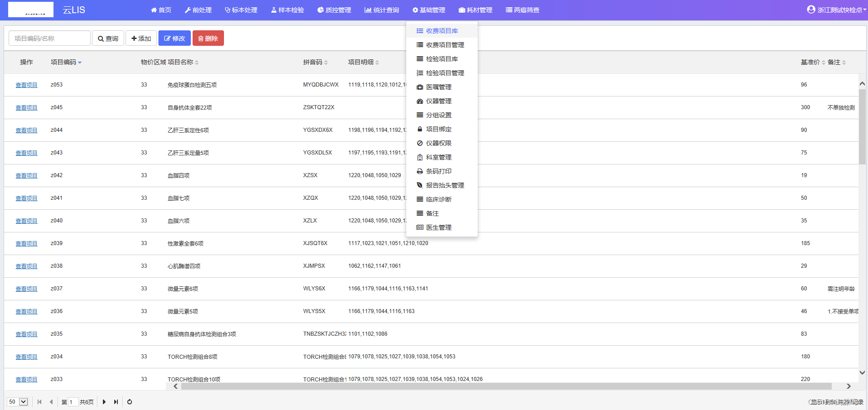Click the vertical scrollbar thumb
868x410 pixels.
[862, 126]
